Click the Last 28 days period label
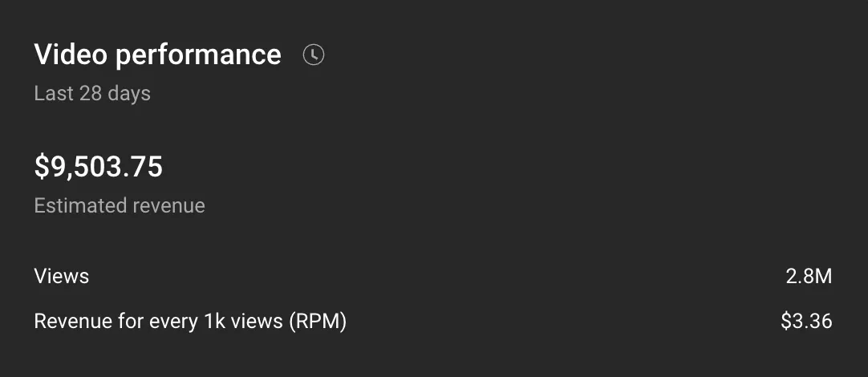This screenshot has width=868, height=377. [x=92, y=93]
